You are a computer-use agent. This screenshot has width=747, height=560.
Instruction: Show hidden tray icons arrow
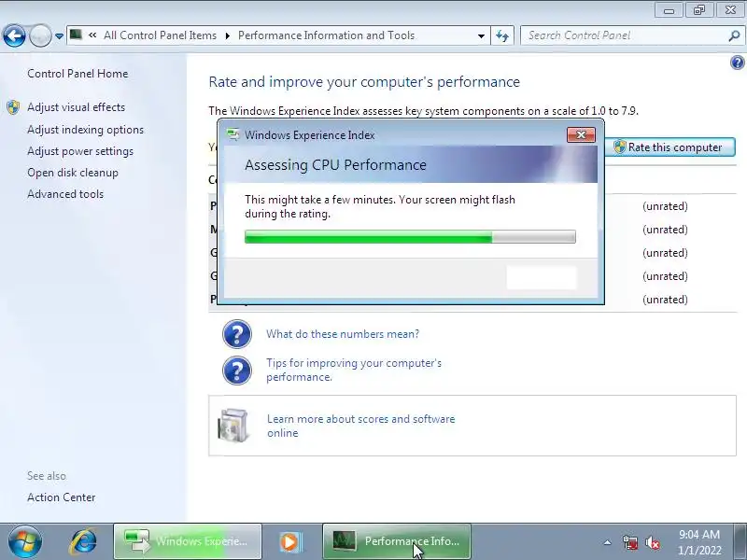coord(607,542)
